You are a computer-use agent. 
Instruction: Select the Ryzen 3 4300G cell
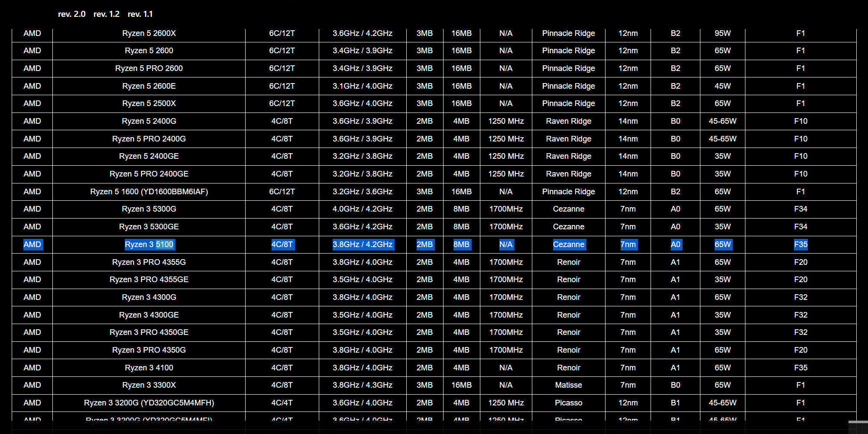pyautogui.click(x=149, y=297)
